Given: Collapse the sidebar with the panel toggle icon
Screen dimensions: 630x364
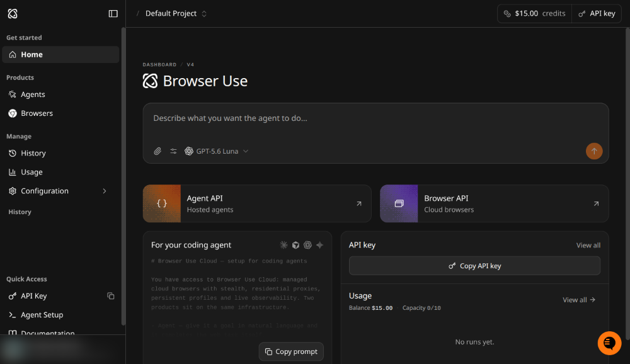Looking at the screenshot, I should click(113, 14).
